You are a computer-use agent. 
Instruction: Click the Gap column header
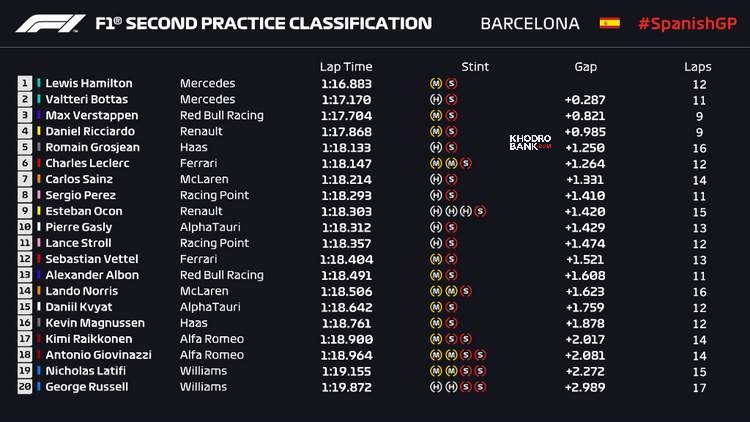pos(585,67)
